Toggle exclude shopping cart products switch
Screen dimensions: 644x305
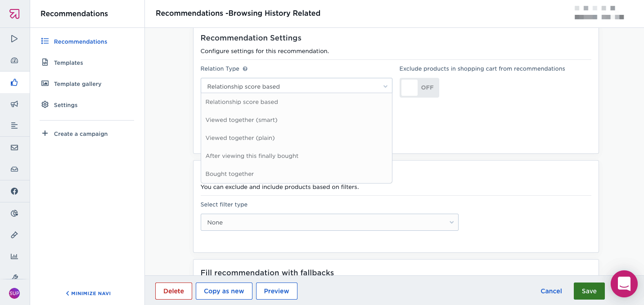click(x=419, y=88)
